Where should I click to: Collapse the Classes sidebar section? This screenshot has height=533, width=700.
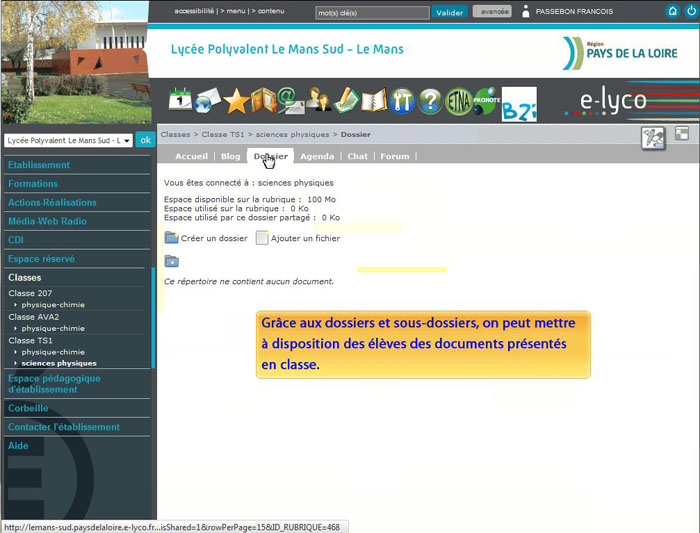(25, 277)
